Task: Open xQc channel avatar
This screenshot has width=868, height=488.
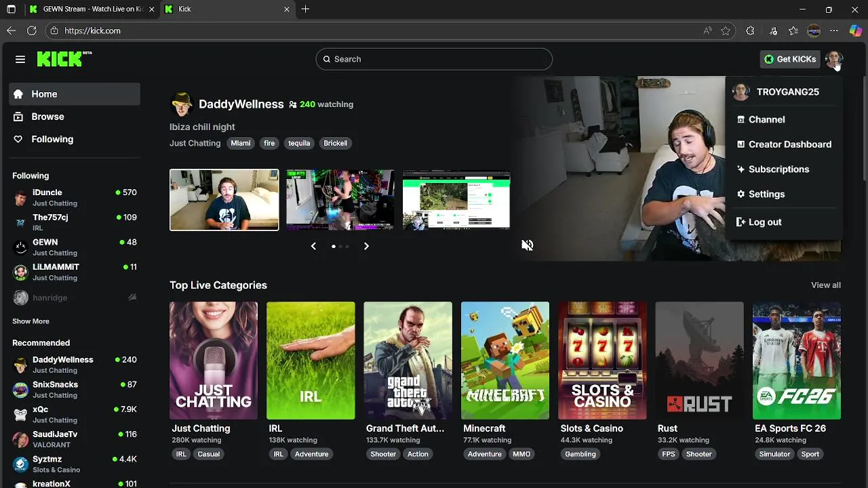Action: (21, 414)
